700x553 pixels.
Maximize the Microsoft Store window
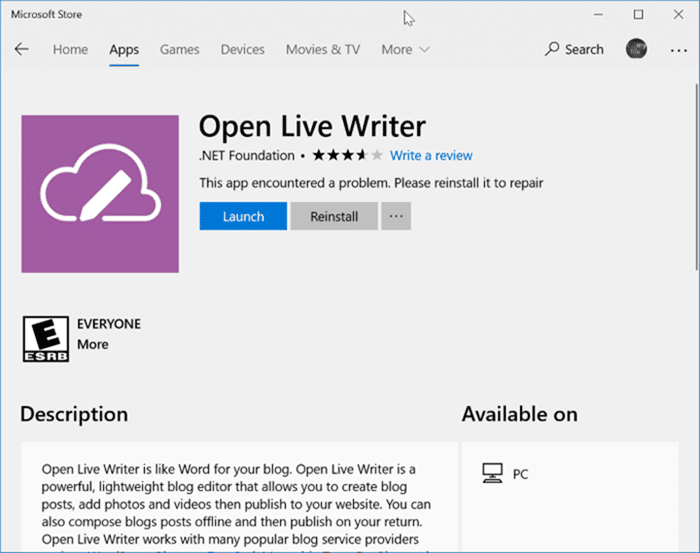coord(638,14)
